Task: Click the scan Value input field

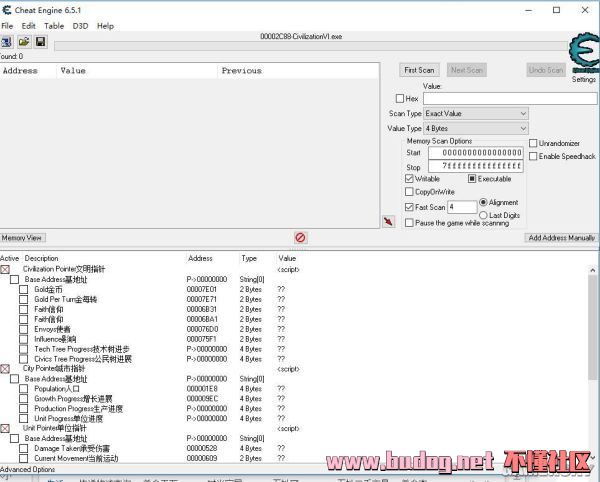Action: click(x=510, y=99)
